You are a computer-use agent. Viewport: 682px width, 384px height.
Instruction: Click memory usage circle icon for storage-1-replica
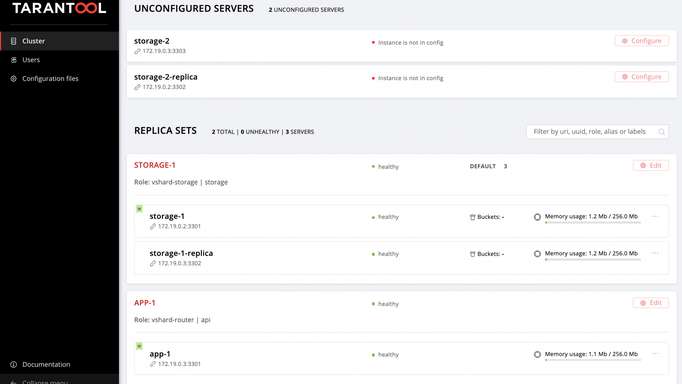[537, 254]
